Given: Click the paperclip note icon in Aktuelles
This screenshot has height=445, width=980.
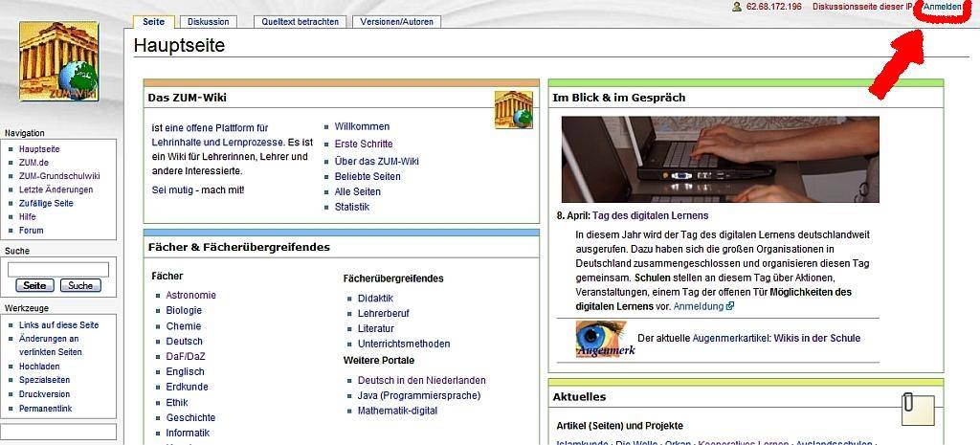Looking at the screenshot, I should 917,408.
